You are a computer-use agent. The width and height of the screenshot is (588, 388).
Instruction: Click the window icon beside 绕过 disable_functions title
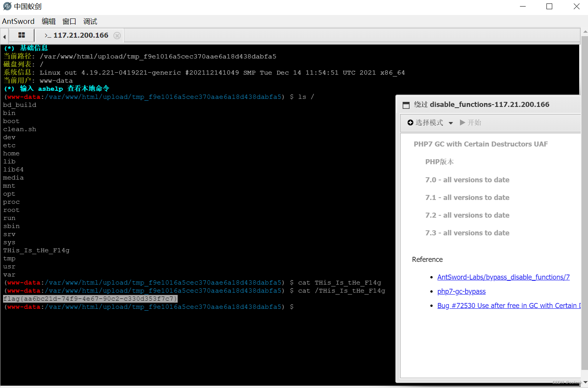(x=406, y=105)
